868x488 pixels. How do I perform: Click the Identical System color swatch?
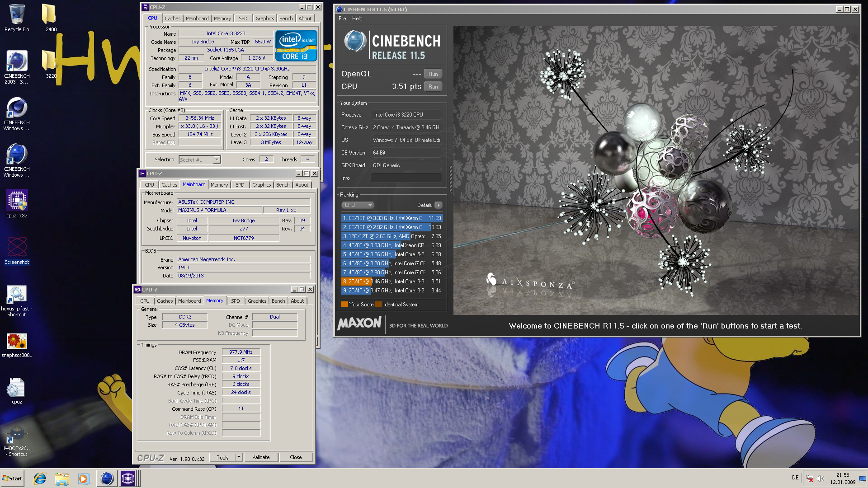379,305
